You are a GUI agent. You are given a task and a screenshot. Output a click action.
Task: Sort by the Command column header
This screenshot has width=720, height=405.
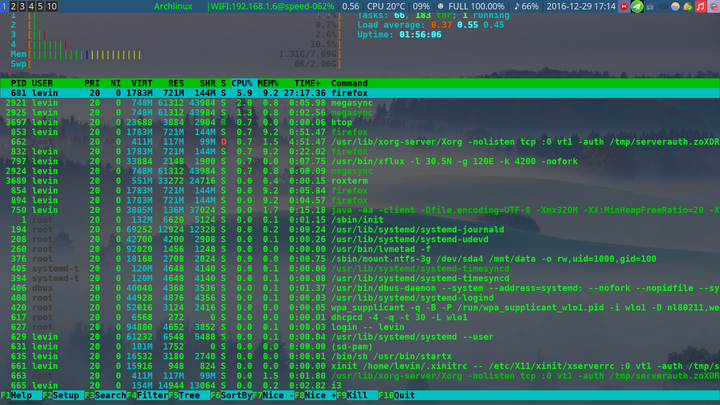[349, 83]
